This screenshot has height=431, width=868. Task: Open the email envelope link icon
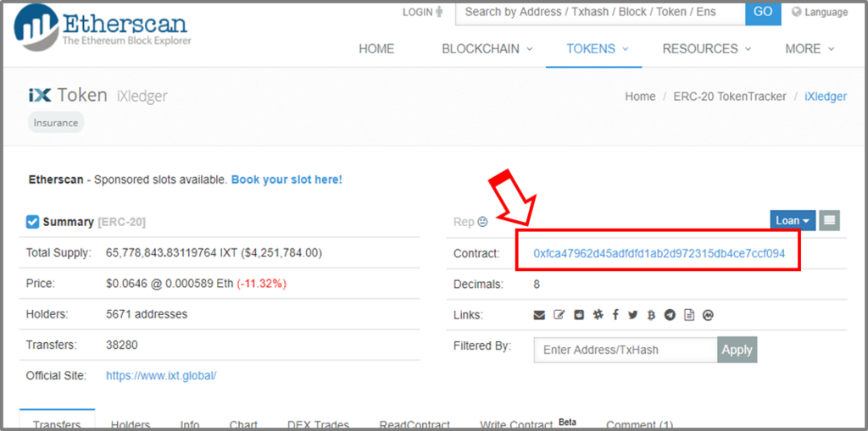[539, 315]
